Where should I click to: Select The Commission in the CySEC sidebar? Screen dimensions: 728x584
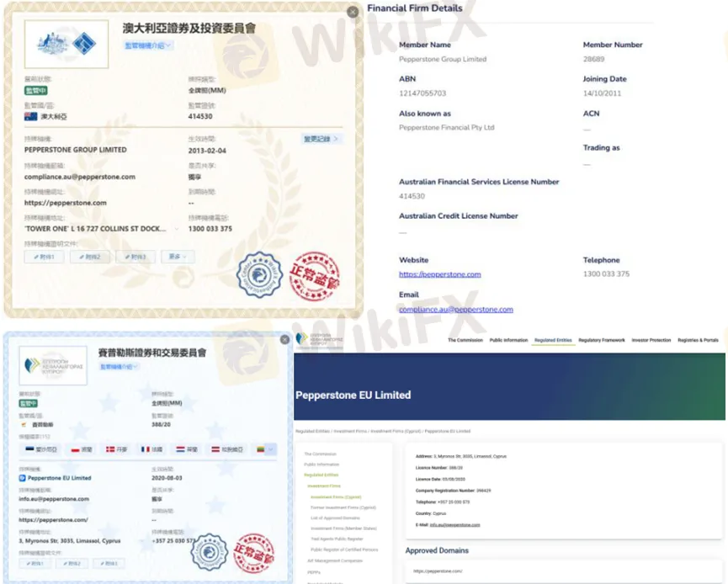320,454
